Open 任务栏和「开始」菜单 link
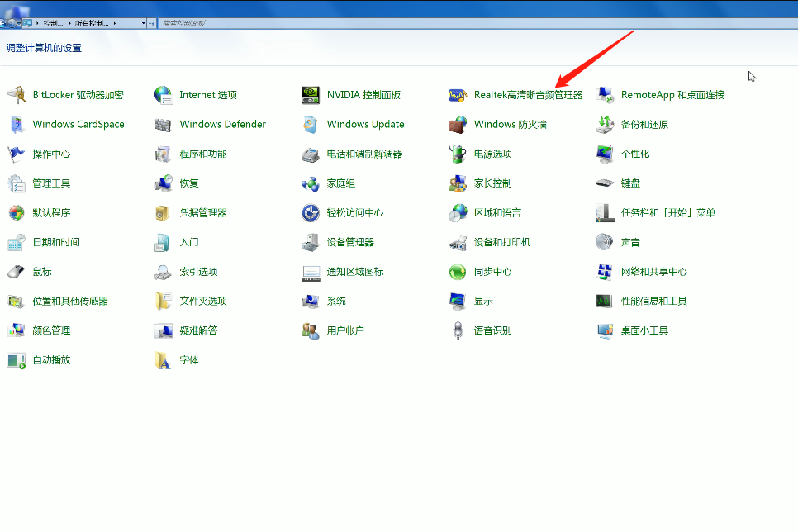The image size is (798, 532). (667, 213)
